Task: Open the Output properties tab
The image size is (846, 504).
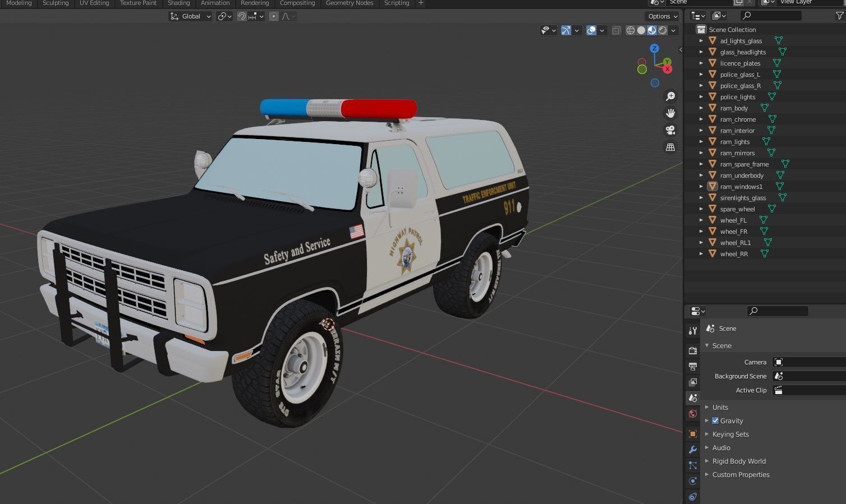Action: pyautogui.click(x=693, y=366)
